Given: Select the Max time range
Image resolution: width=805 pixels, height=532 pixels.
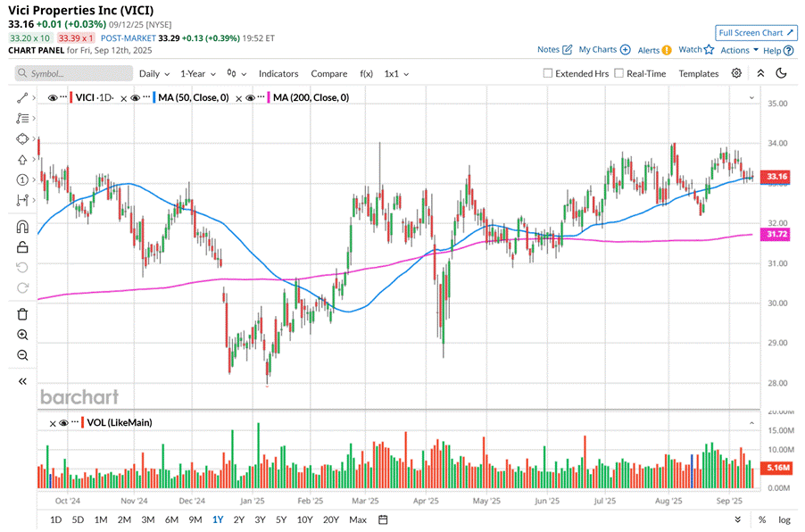Looking at the screenshot, I should point(358,520).
